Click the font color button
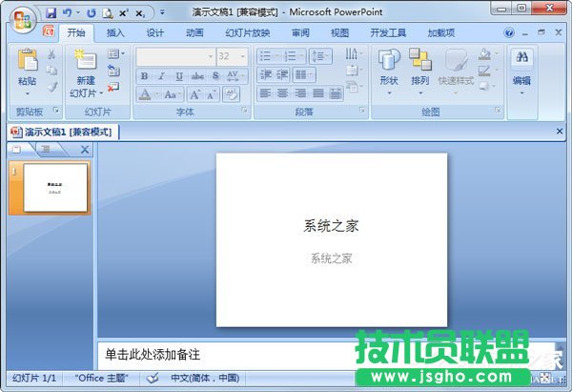The height and width of the screenshot is (392, 572). point(144,94)
